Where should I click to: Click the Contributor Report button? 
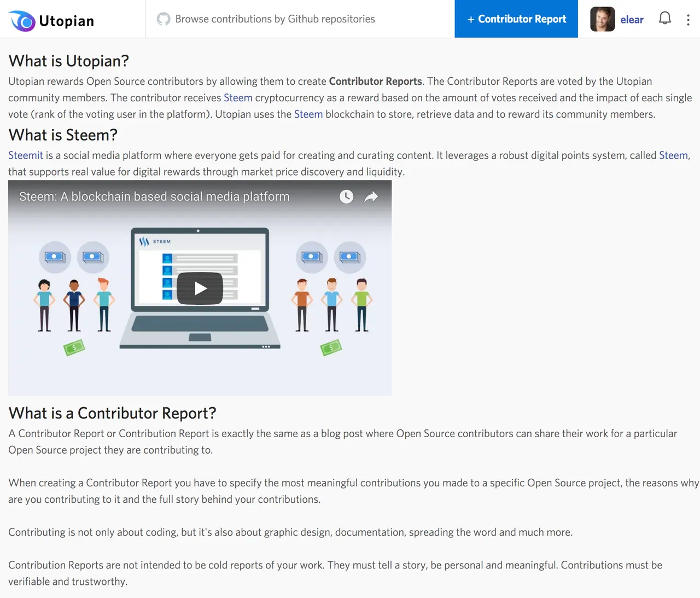[516, 19]
